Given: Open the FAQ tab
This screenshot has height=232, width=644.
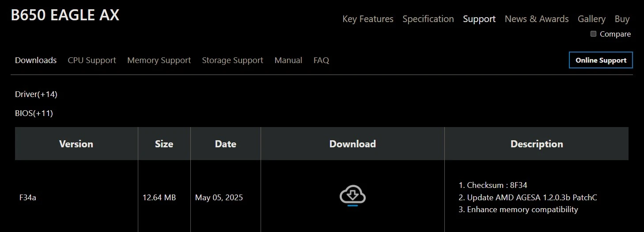Looking at the screenshot, I should (x=321, y=60).
